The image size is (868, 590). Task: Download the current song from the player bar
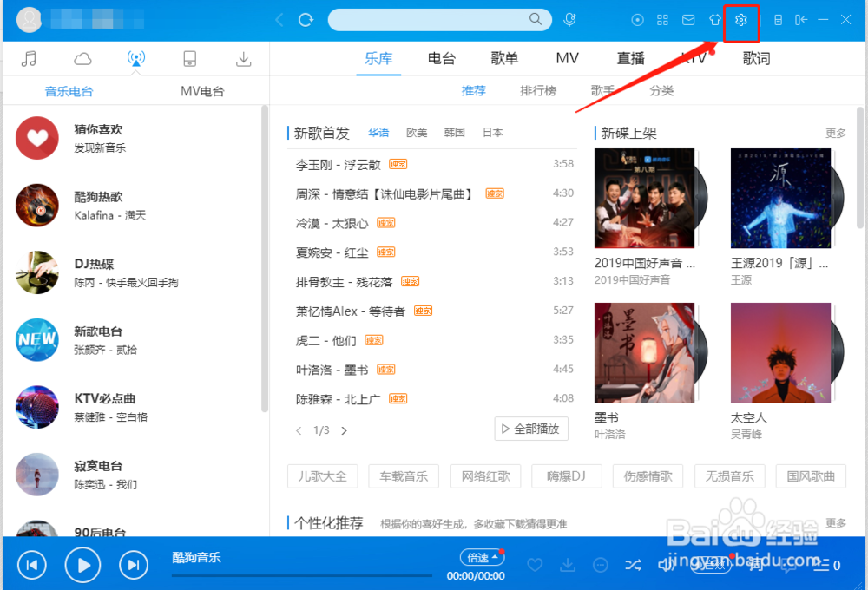click(x=568, y=565)
